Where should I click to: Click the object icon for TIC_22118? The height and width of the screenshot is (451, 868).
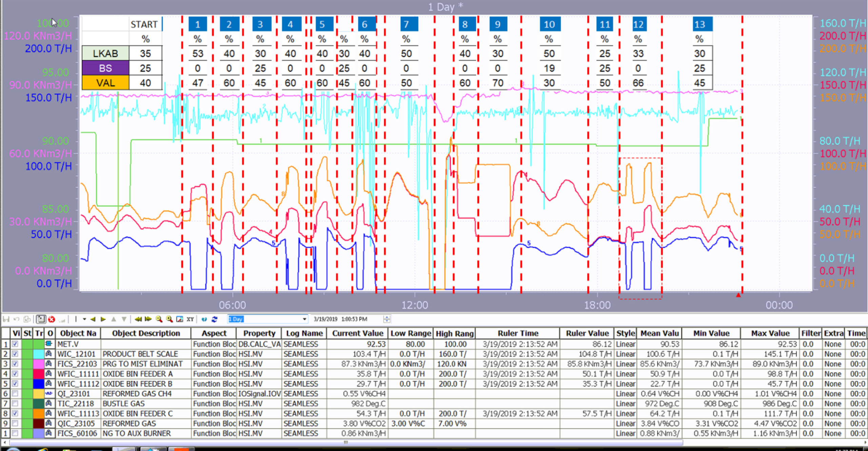click(50, 404)
